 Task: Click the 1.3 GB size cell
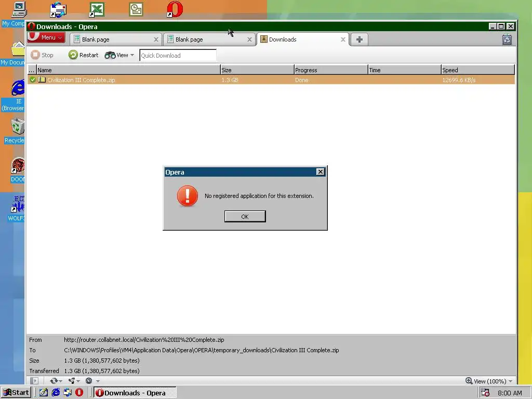coord(230,80)
